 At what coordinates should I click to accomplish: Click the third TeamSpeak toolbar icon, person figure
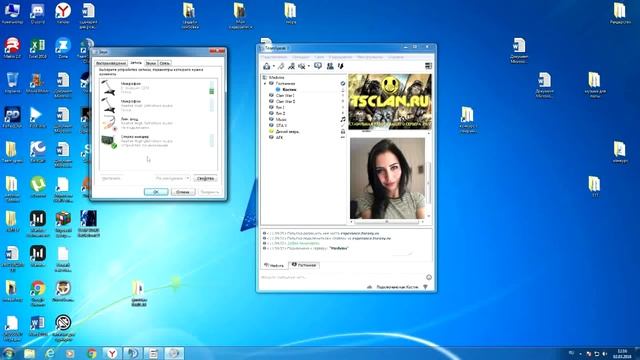(291, 66)
